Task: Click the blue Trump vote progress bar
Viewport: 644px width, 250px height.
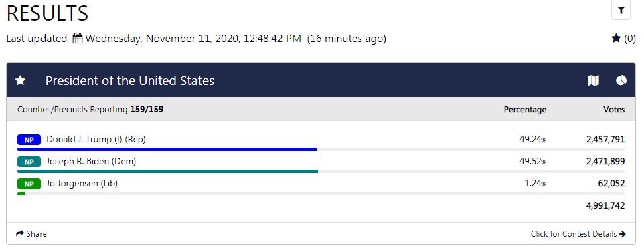Action: pos(167,149)
